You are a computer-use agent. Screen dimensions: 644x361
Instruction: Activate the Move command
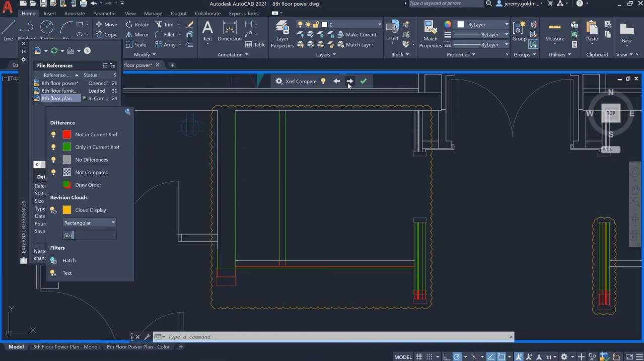(x=106, y=24)
